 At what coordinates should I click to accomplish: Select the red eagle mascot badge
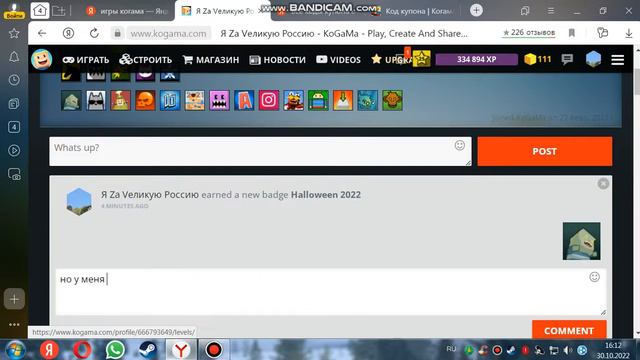(x=293, y=100)
